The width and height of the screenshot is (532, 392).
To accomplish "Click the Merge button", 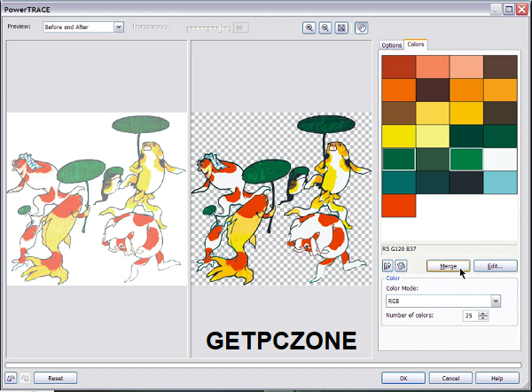I will (x=448, y=266).
